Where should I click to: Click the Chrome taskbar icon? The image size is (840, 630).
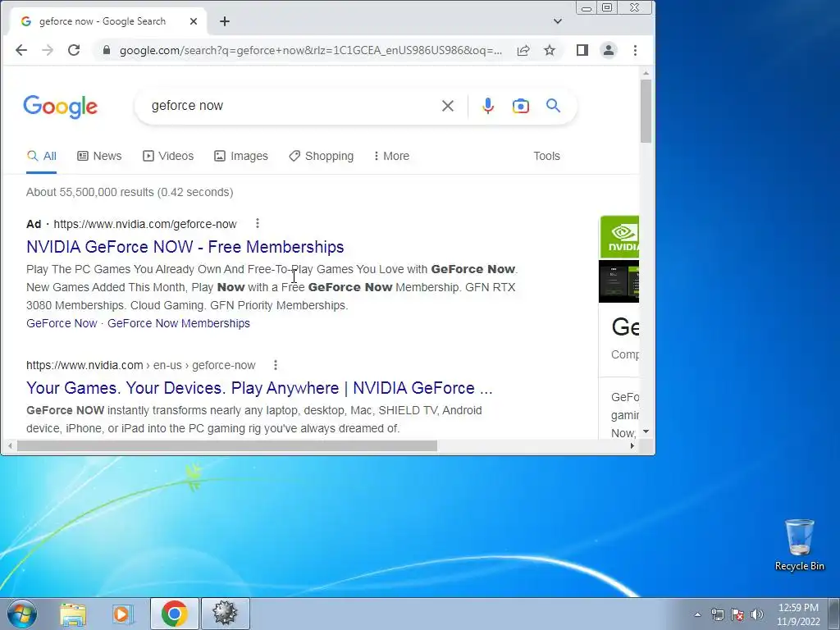click(x=175, y=614)
